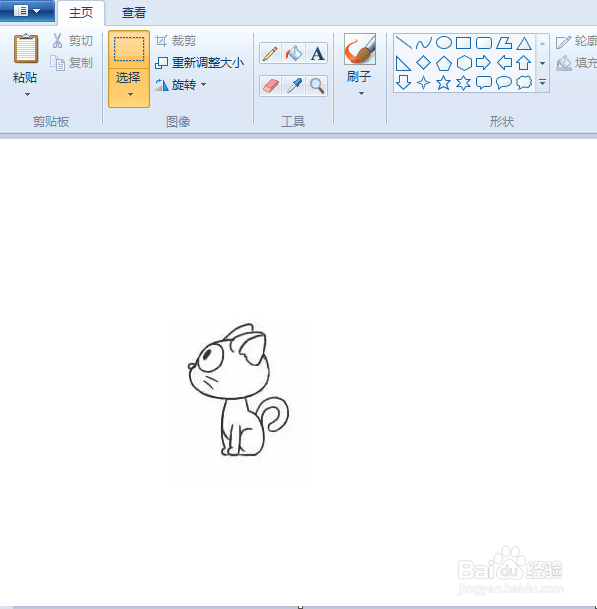Select the Rectangle shape

pyautogui.click(x=463, y=43)
